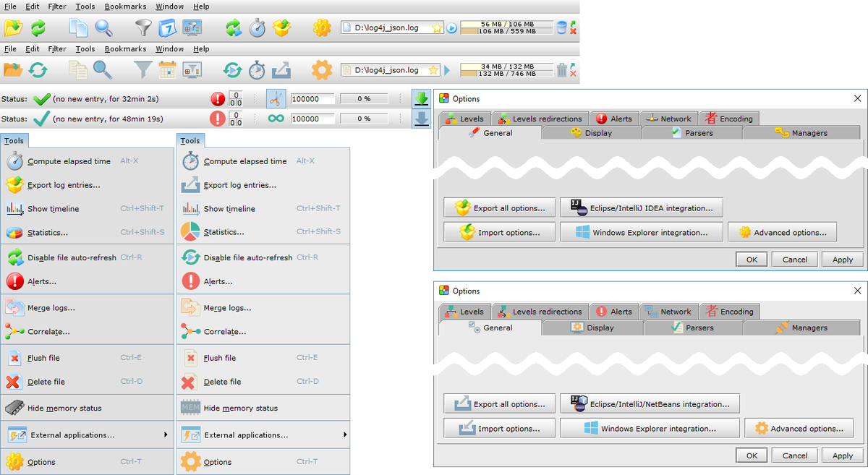Click the flat orange gear in the 34 MB toolbar
The height and width of the screenshot is (475, 868).
pyautogui.click(x=322, y=70)
